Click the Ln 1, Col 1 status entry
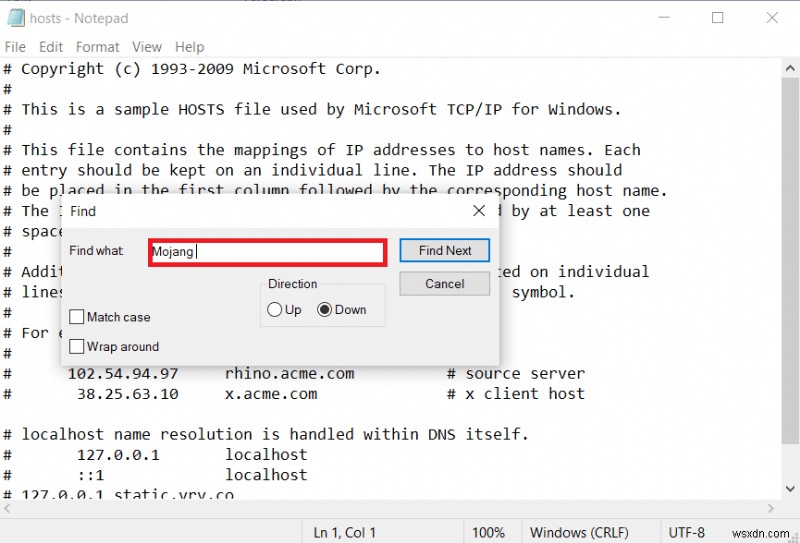The width and height of the screenshot is (800, 543). (x=344, y=533)
